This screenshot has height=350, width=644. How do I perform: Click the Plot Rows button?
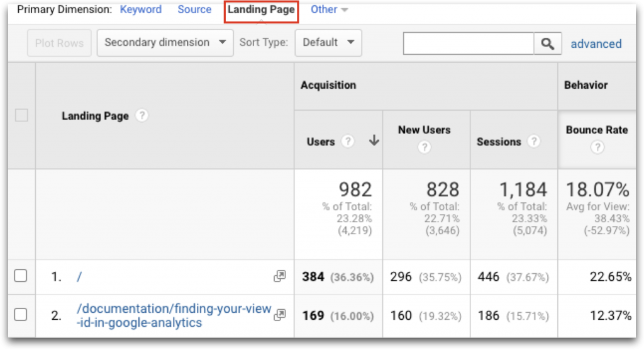click(59, 43)
